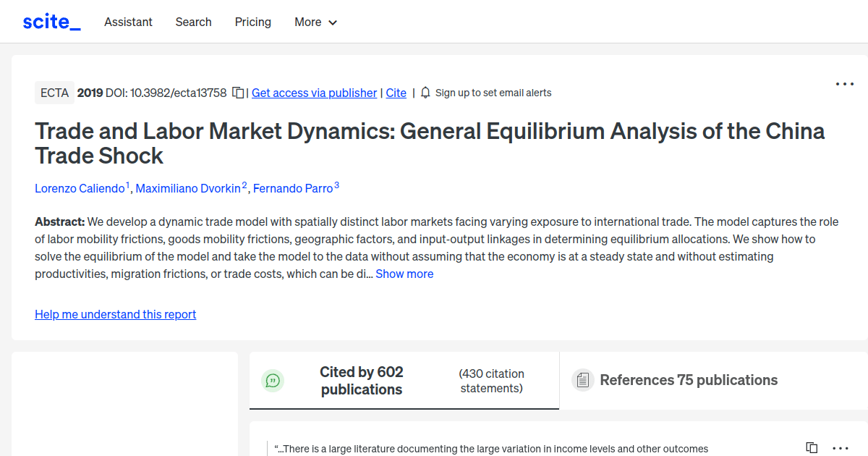Click the scite_ logo
The image size is (868, 456).
(51, 21)
